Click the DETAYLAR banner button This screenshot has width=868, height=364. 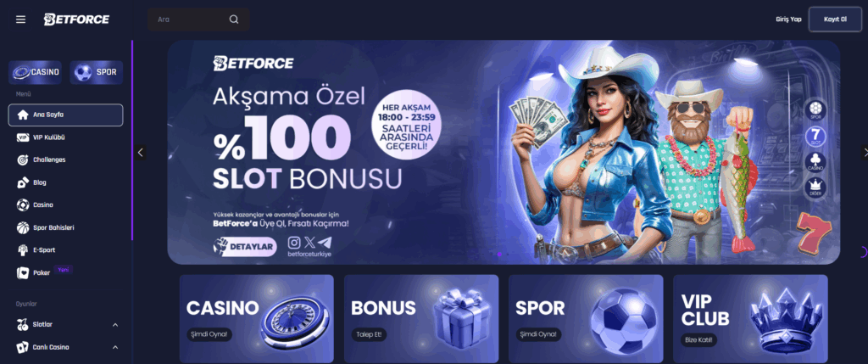click(x=245, y=247)
